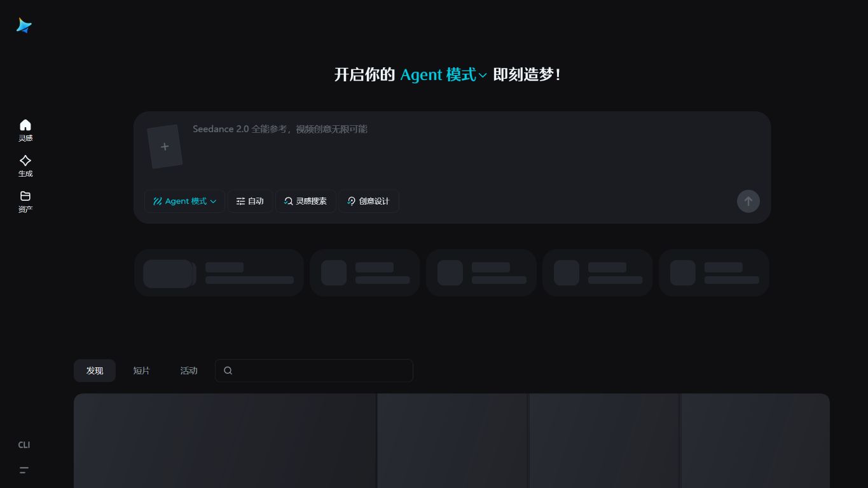Open the 资产 folder sidebar item
This screenshot has height=488, width=868.
point(25,201)
